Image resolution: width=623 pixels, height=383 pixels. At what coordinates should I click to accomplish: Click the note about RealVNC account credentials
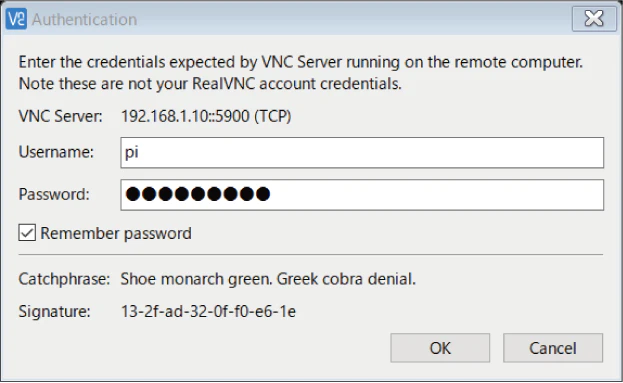tap(210, 84)
